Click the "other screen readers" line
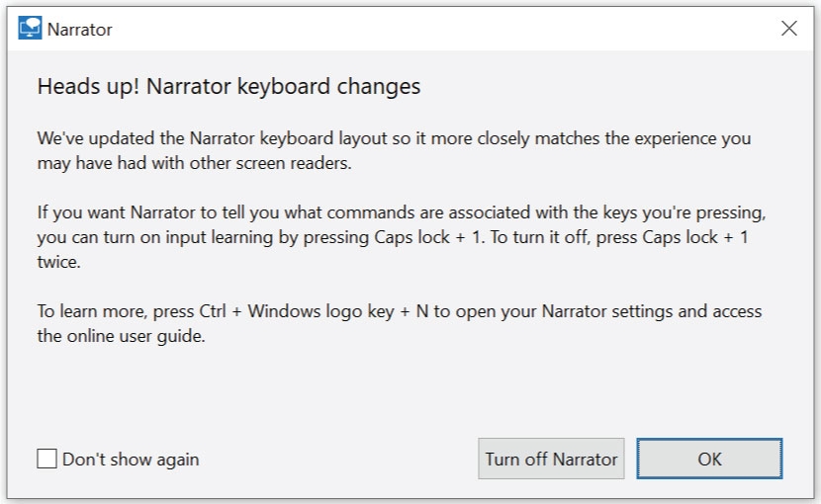Screen dimensions: 821x504 coord(247,163)
